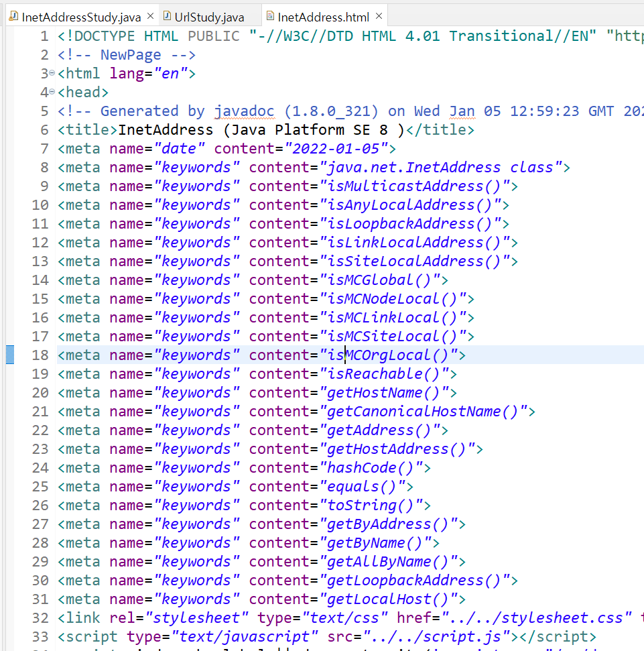Click 'getHostName()' keyword value
The image size is (644, 651).
click(x=384, y=393)
